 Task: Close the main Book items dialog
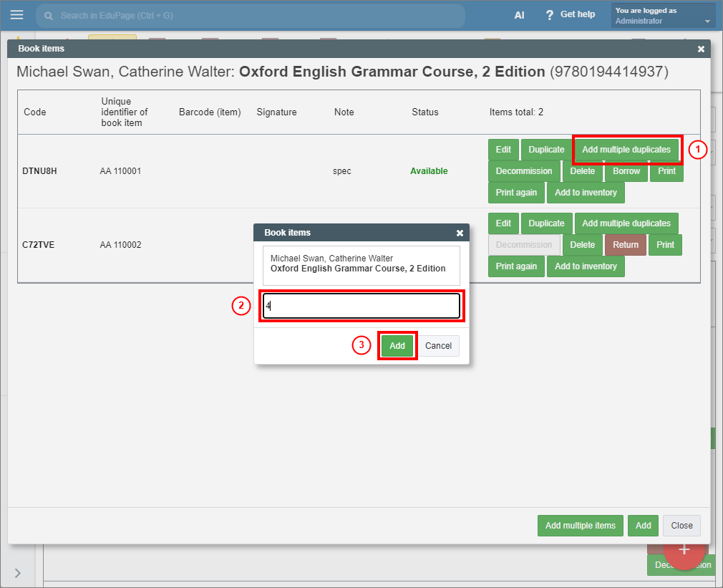[x=701, y=49]
